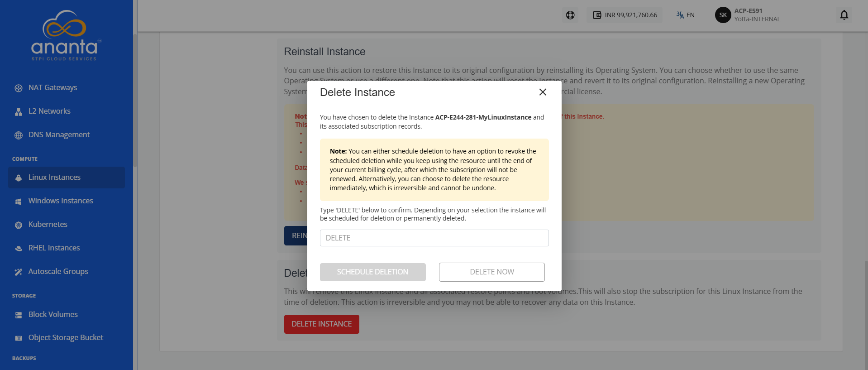Click the Autoscale Groups wand icon
Viewport: 868px width, 370px height.
19,272
